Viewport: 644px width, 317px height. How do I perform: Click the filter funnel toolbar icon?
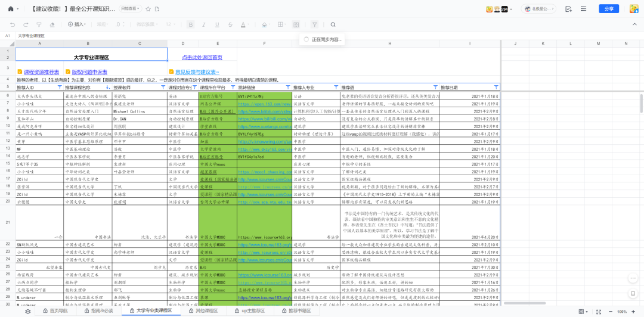tap(314, 24)
